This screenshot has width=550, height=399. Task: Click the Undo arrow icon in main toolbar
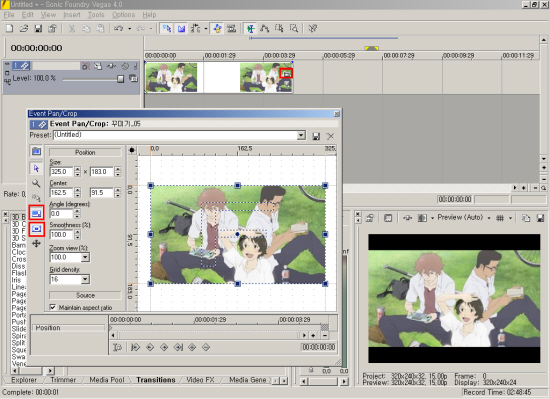click(119, 28)
